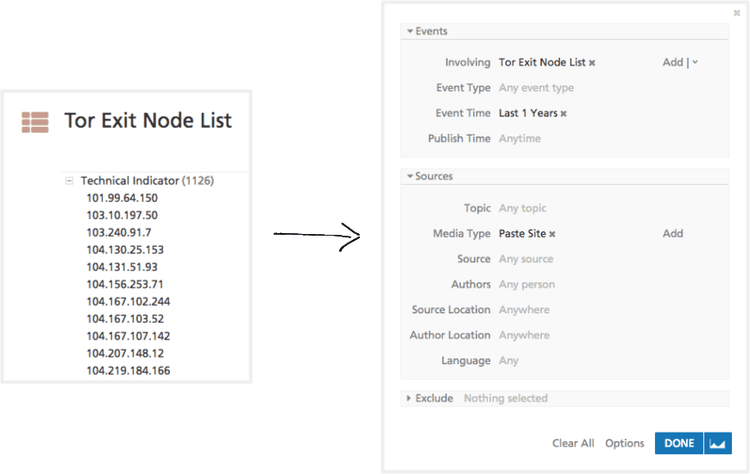Click the Language field
Screen dimensions: 750x474
(x=509, y=360)
